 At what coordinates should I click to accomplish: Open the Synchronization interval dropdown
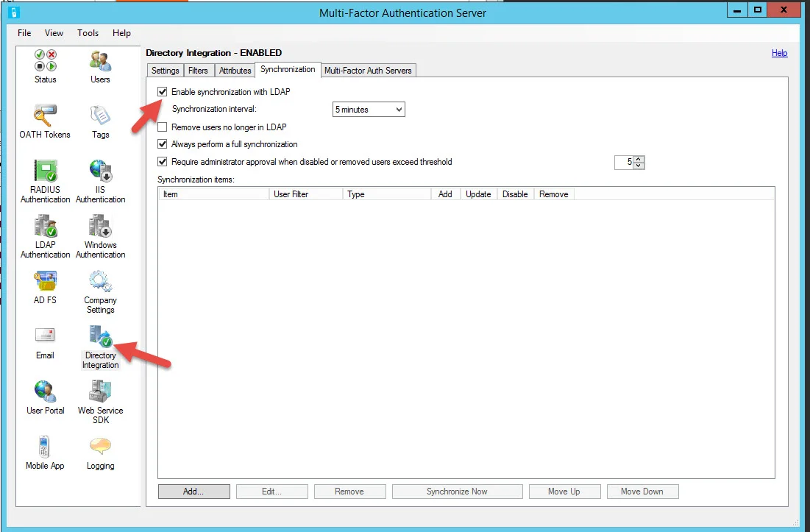tap(369, 110)
